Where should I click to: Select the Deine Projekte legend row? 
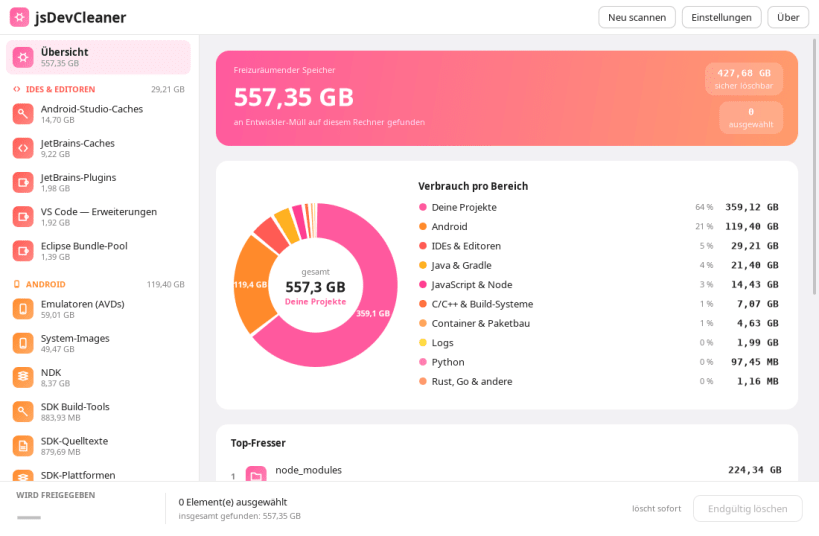pos(599,207)
